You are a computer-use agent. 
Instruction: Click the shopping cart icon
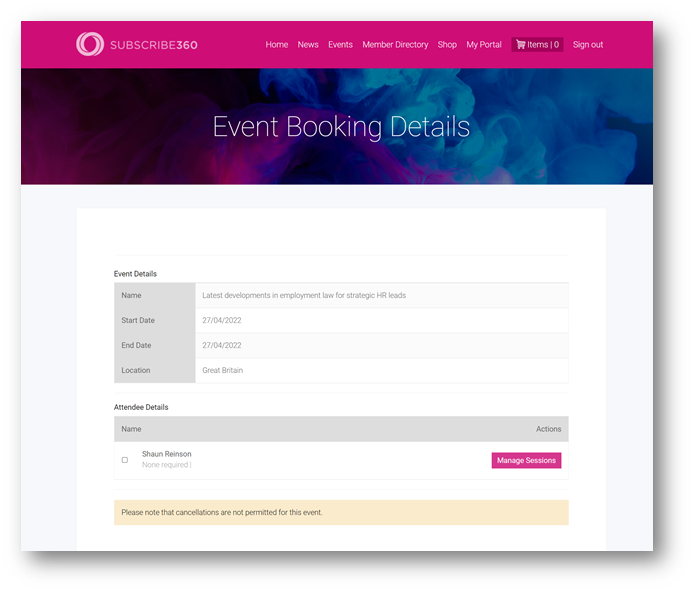(x=520, y=44)
